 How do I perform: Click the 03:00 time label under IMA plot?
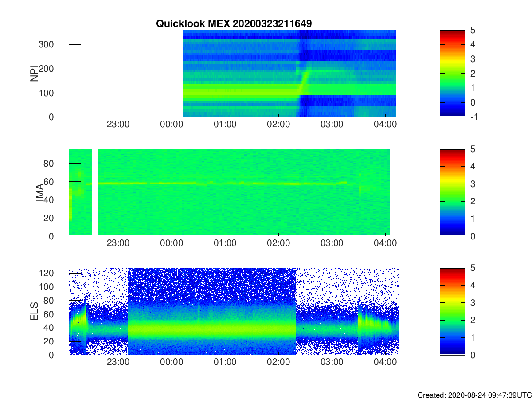(x=332, y=243)
